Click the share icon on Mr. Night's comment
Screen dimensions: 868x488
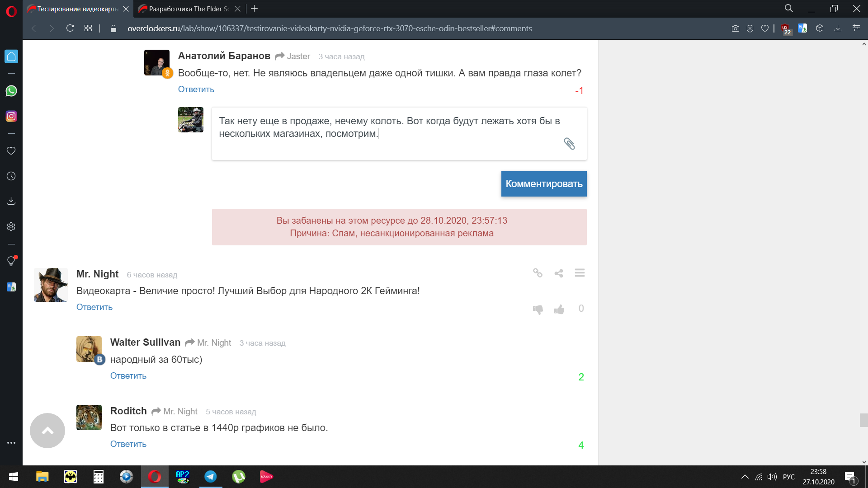click(559, 273)
